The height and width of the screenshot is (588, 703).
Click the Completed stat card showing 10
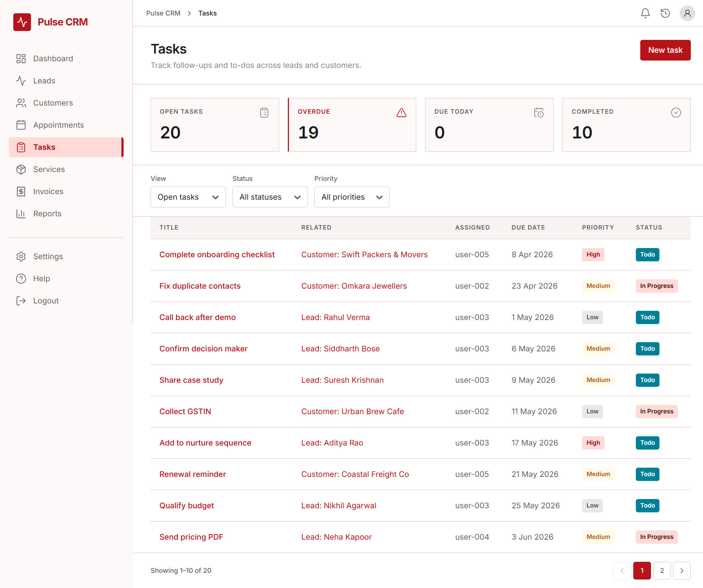coord(626,125)
